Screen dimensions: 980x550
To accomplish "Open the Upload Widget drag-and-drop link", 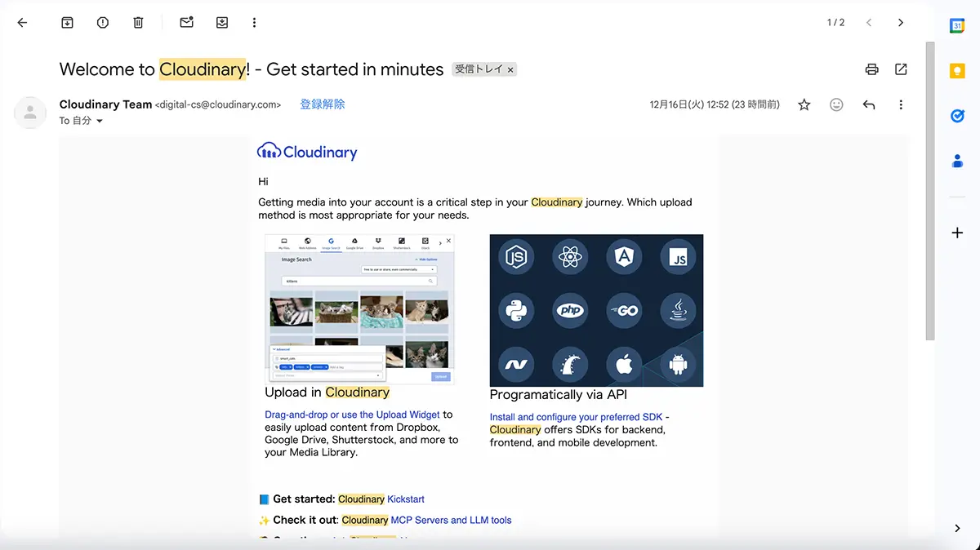I will pos(352,415).
